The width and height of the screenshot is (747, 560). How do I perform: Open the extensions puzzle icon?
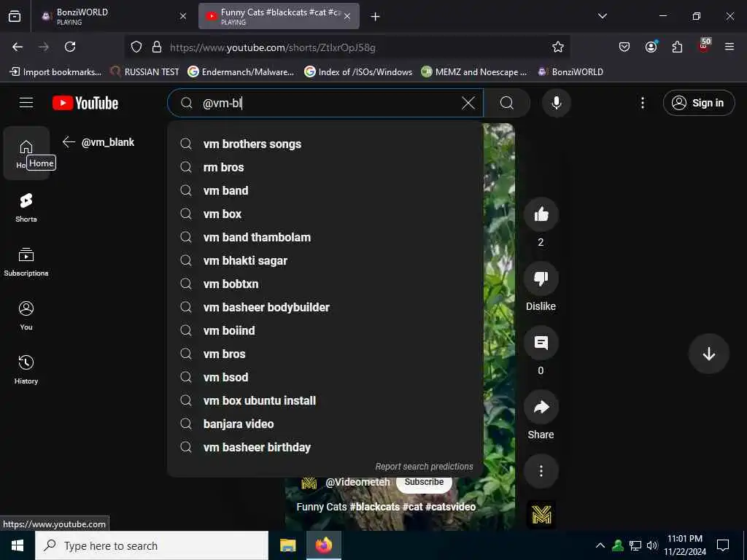pos(677,47)
